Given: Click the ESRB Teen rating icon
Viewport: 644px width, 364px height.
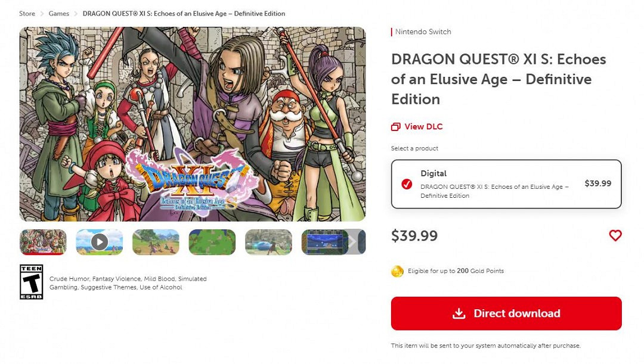Looking at the screenshot, I should coord(31,282).
